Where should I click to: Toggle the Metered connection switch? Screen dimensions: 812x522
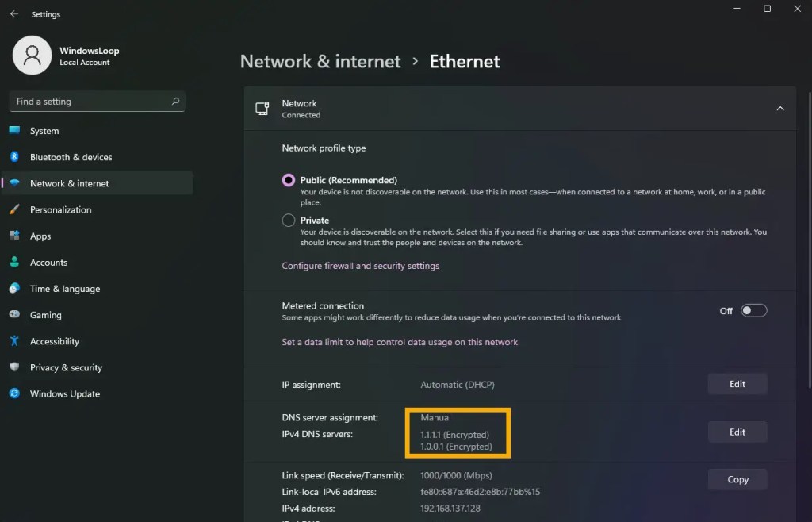point(753,311)
